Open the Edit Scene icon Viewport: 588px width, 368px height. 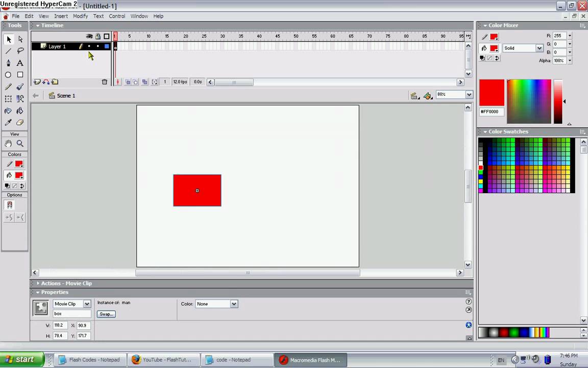[x=414, y=96]
